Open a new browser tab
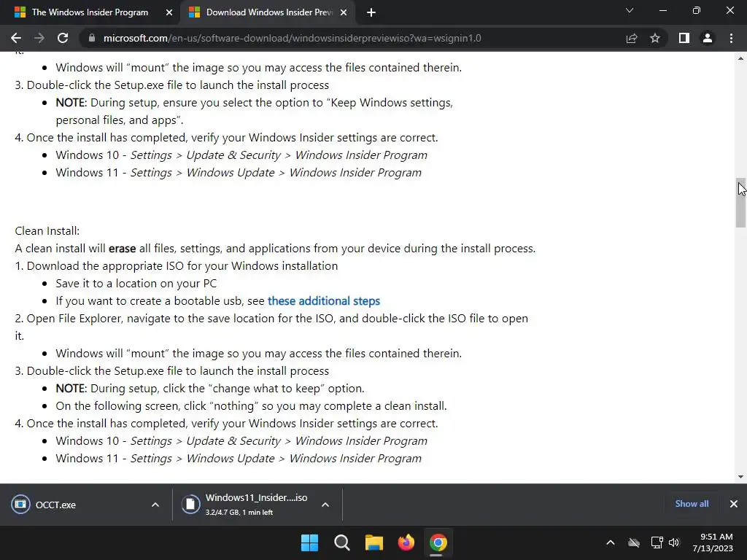Image resolution: width=747 pixels, height=560 pixels. click(x=371, y=12)
